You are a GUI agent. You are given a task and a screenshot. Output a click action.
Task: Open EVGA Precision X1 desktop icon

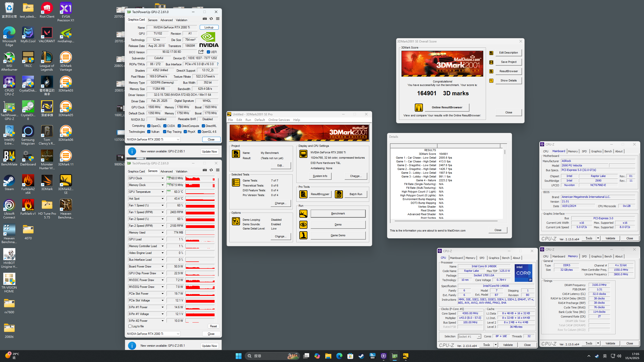click(x=66, y=12)
